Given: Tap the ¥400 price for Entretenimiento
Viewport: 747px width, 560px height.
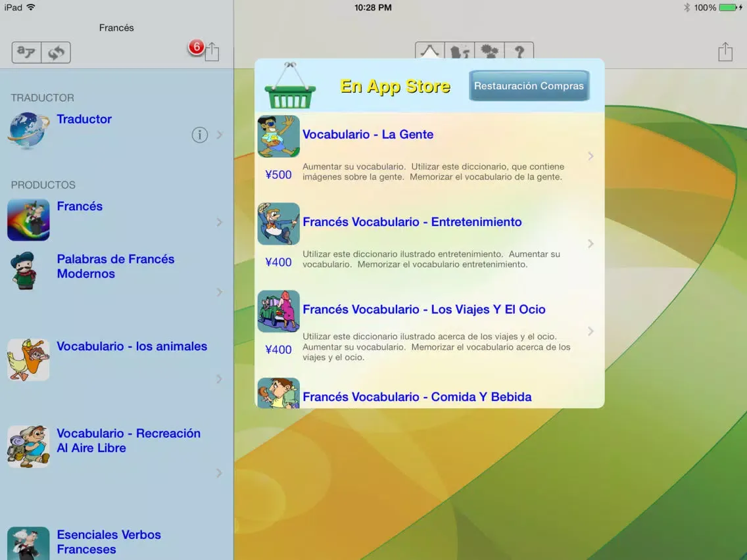Looking at the screenshot, I should 278,262.
